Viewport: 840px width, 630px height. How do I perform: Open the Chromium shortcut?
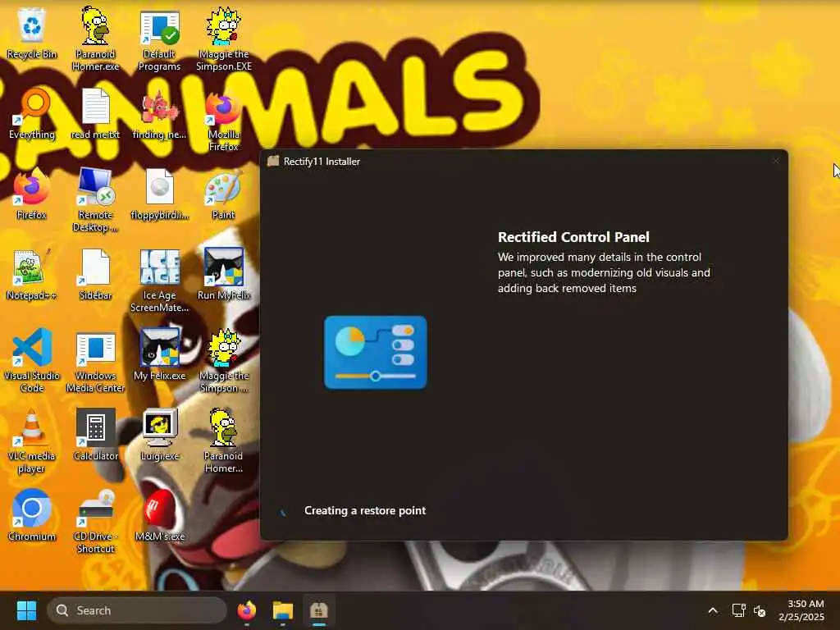pos(32,515)
